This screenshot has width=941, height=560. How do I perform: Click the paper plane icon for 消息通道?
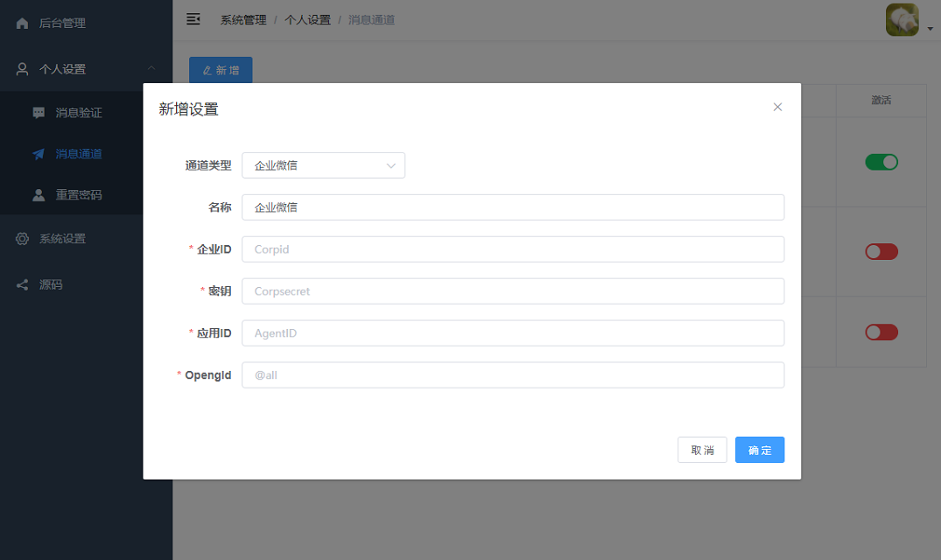pyautogui.click(x=39, y=154)
